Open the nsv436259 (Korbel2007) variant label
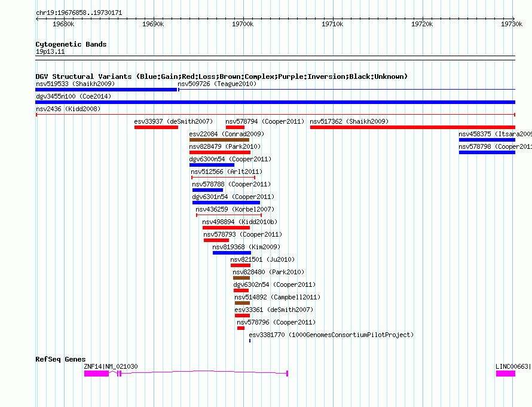 pos(235,209)
